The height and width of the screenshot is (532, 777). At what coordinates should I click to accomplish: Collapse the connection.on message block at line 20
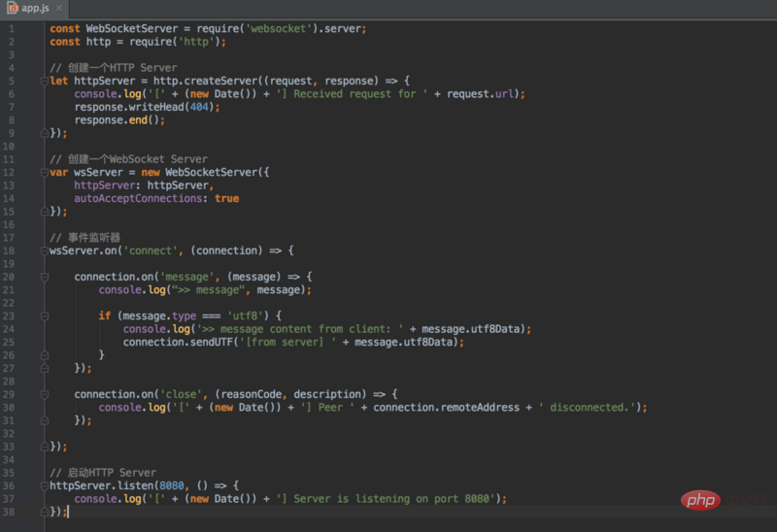click(x=44, y=277)
